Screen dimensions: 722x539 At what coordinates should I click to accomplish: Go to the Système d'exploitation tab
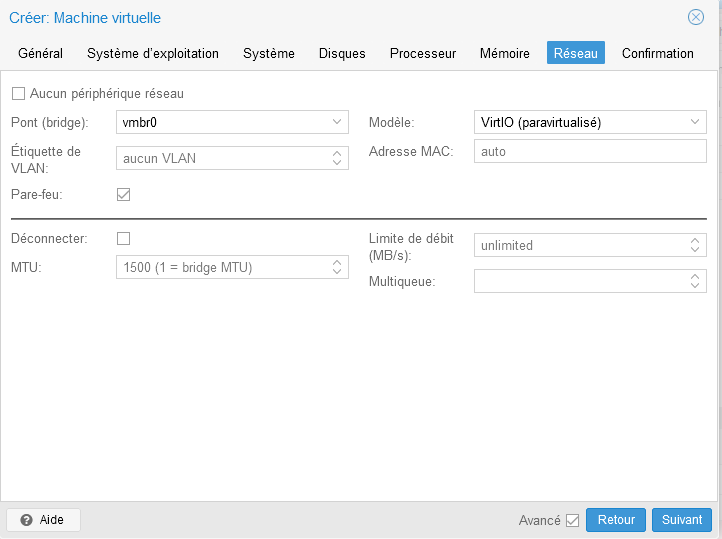[153, 53]
